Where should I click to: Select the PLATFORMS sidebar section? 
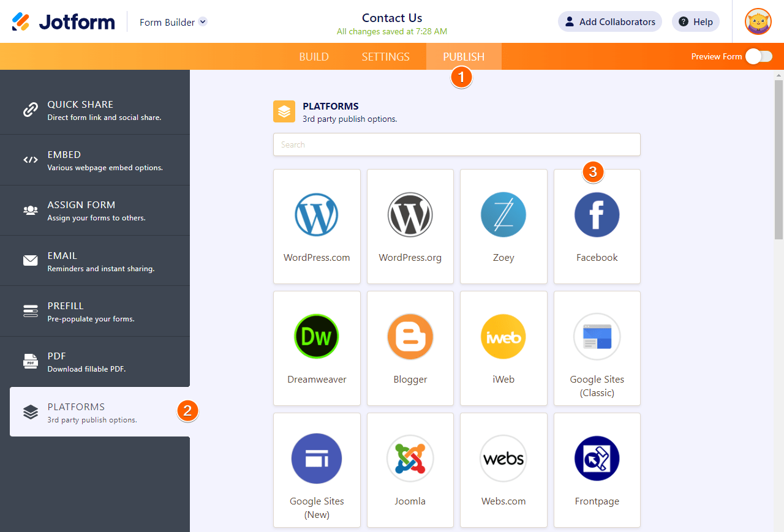[100, 412]
